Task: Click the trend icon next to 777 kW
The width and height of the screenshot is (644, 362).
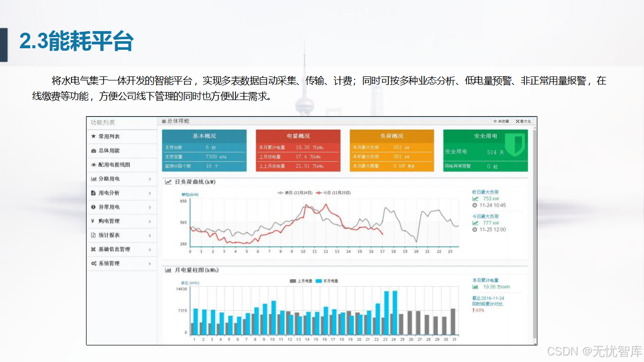Action: point(475,223)
